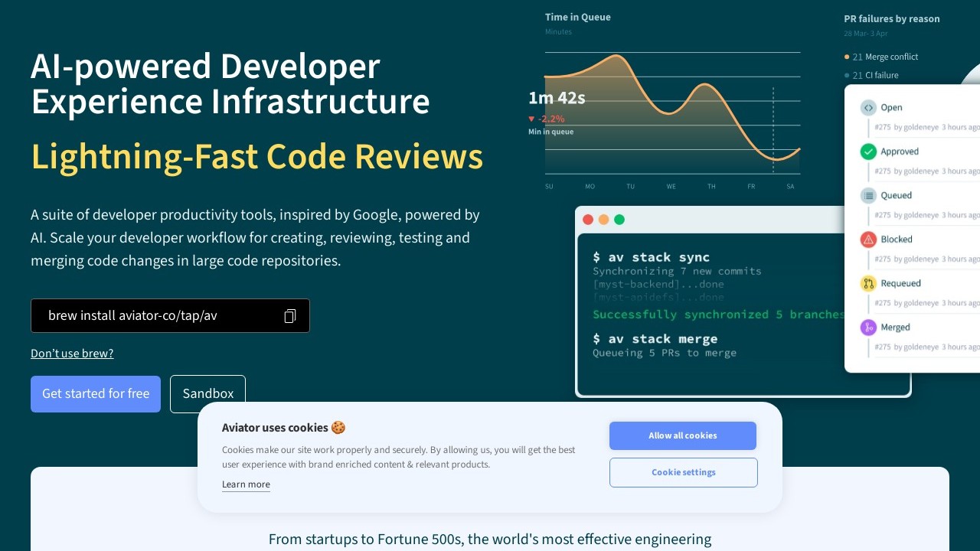This screenshot has height=551, width=980.
Task: Click the red dot in terminal window
Action: [588, 220]
